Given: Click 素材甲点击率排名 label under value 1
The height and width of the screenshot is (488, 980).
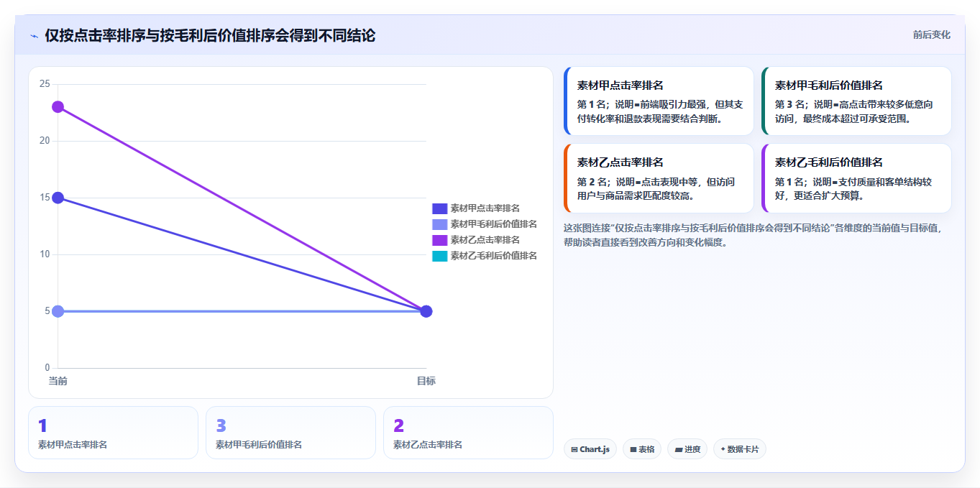Looking at the screenshot, I should 73,445.
